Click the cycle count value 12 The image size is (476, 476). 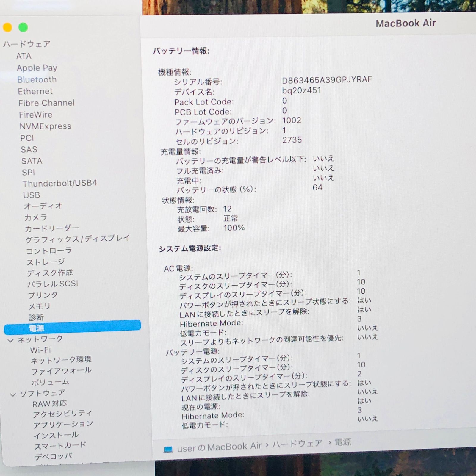(x=227, y=209)
